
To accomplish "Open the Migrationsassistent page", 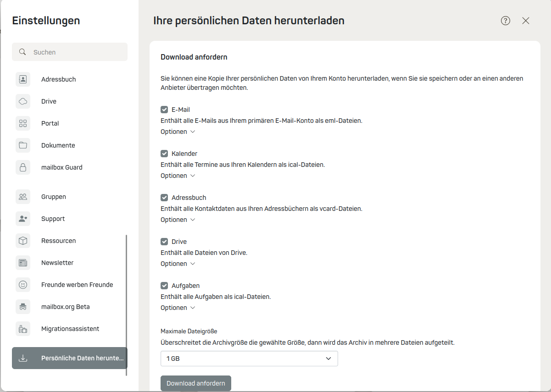I will tap(69, 329).
